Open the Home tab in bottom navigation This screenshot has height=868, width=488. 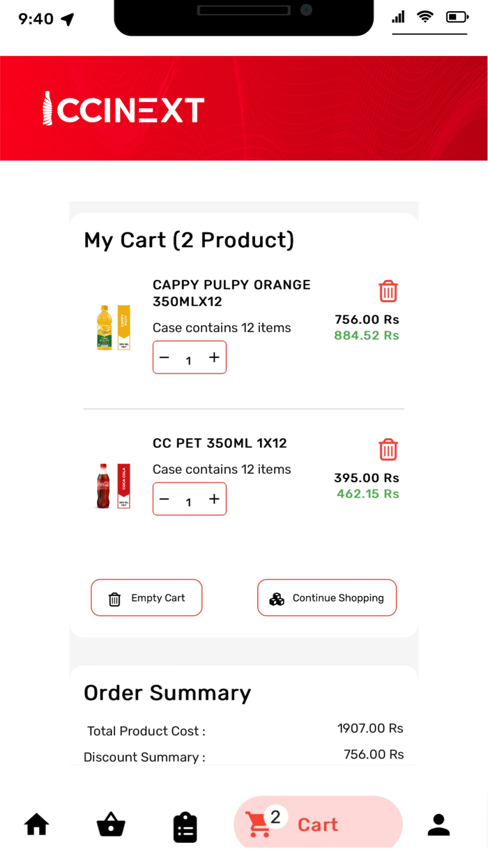point(36,825)
